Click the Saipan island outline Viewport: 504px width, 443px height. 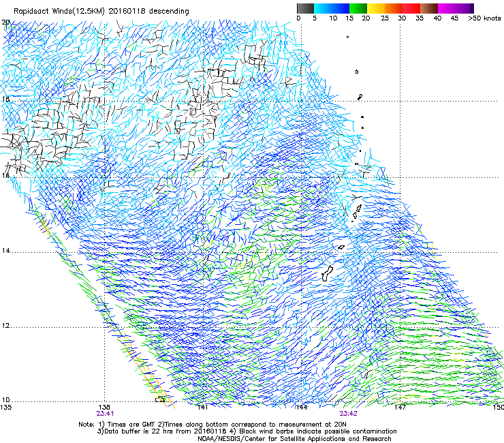(358, 208)
